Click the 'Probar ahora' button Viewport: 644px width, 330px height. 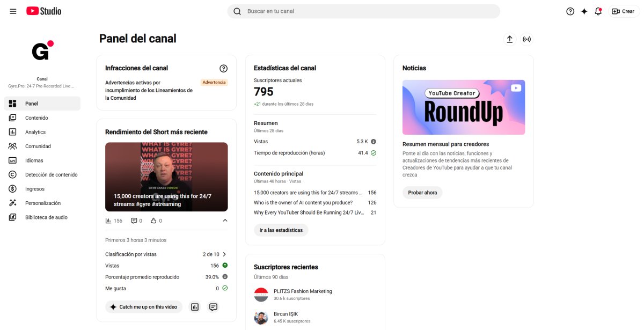pos(422,193)
